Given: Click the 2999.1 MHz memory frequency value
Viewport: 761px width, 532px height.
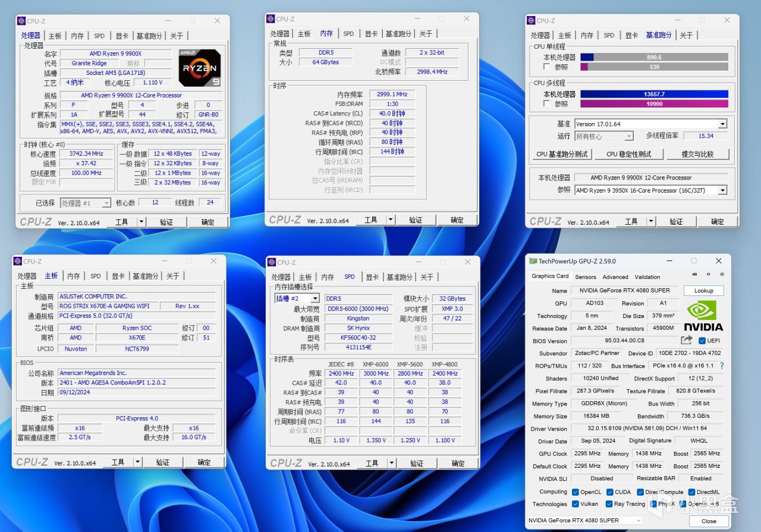Looking at the screenshot, I should (392, 94).
